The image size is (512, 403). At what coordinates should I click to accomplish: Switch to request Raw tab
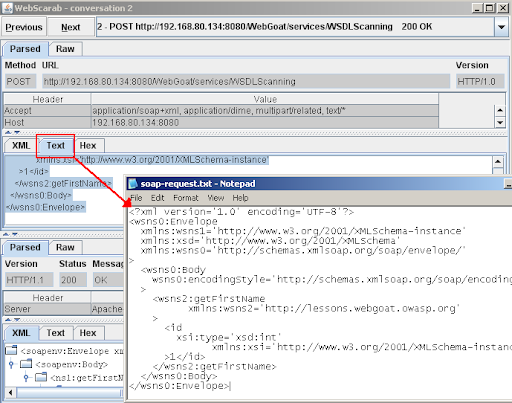pyautogui.click(x=65, y=49)
